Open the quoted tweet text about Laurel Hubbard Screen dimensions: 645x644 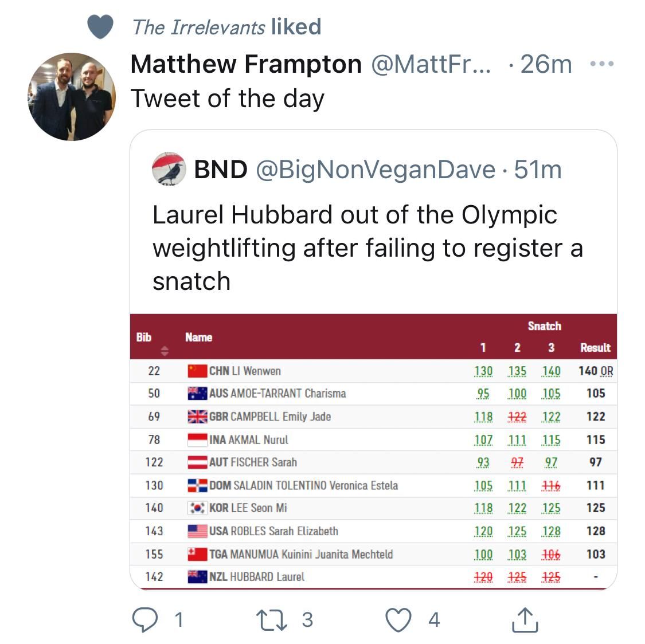(x=367, y=248)
